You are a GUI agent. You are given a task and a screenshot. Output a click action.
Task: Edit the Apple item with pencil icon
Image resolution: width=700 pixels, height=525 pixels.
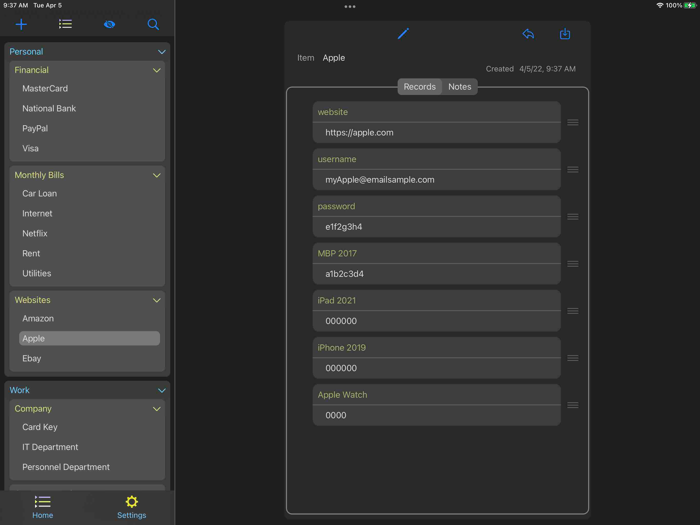pos(403,34)
